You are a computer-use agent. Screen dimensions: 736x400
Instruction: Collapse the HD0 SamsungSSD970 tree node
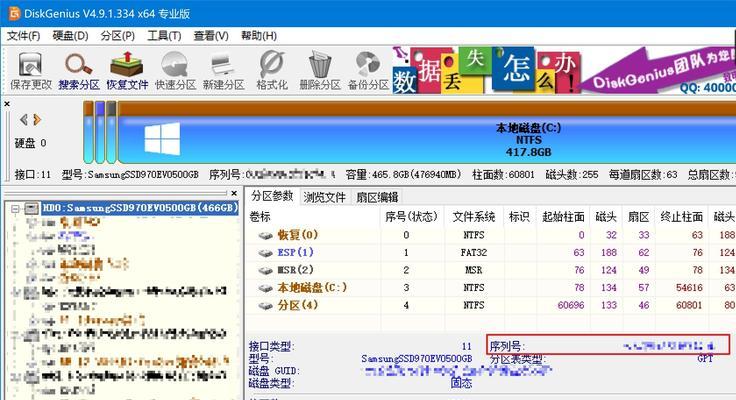click(x=15, y=208)
